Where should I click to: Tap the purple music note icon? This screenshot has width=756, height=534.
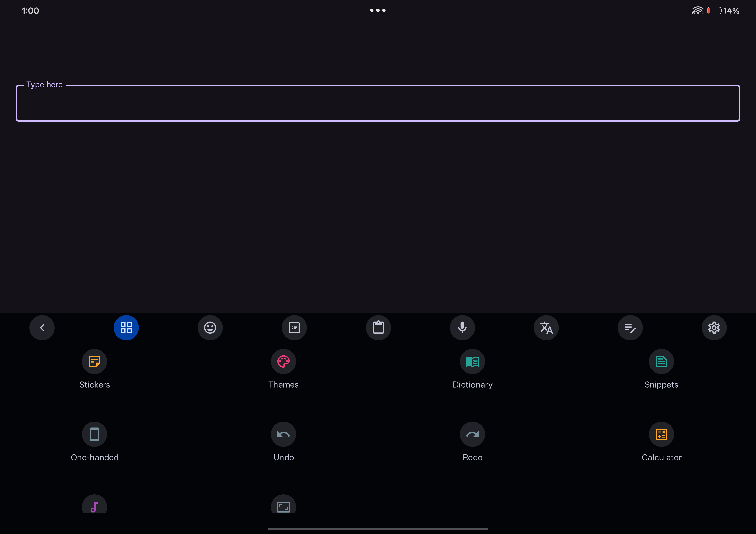[94, 504]
